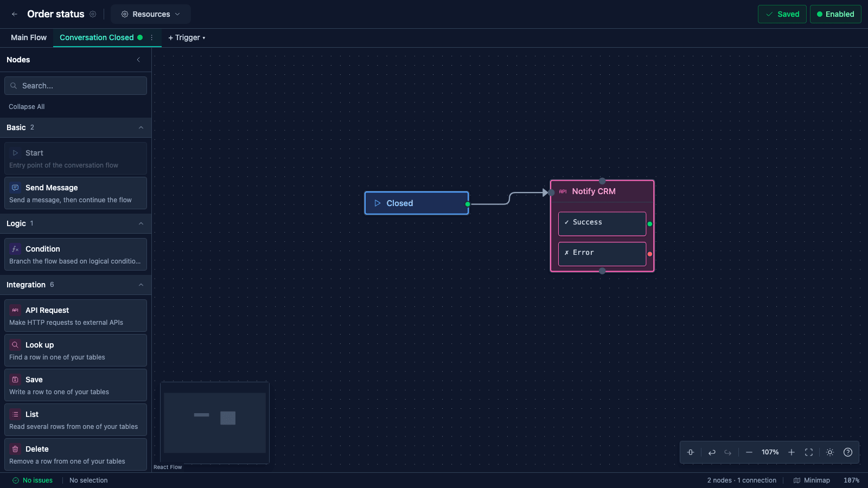Viewport: 868px width, 488px height.
Task: Click the auto-layout icon in canvas toolbar
Action: point(691,452)
